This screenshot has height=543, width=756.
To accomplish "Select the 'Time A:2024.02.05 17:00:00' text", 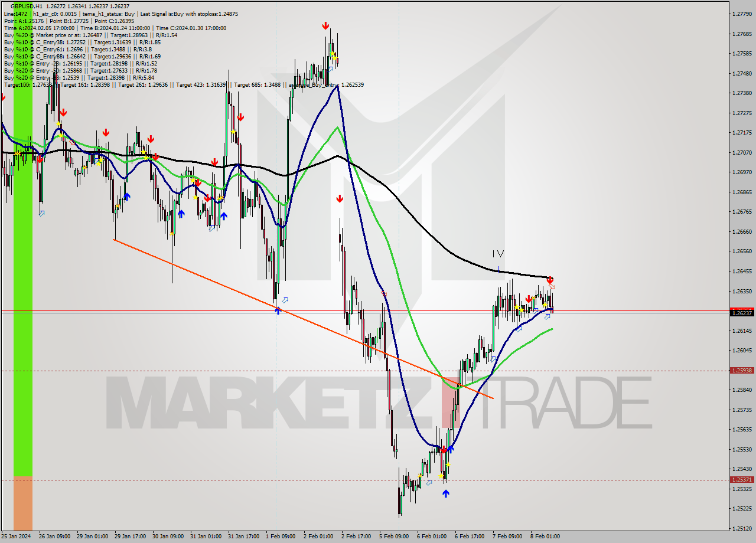I will click(39, 28).
